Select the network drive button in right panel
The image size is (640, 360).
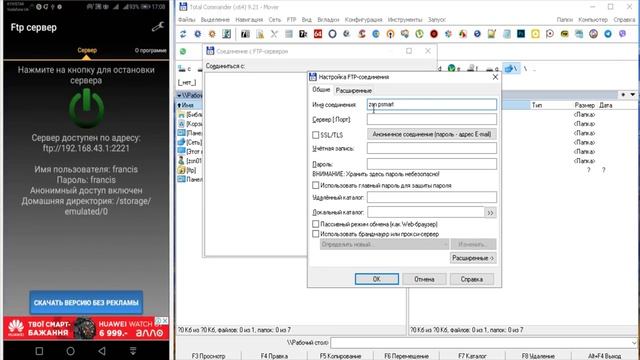511,69
